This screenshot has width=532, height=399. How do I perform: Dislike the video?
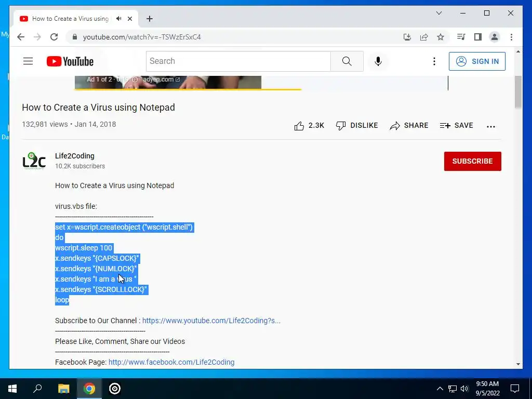(356, 126)
